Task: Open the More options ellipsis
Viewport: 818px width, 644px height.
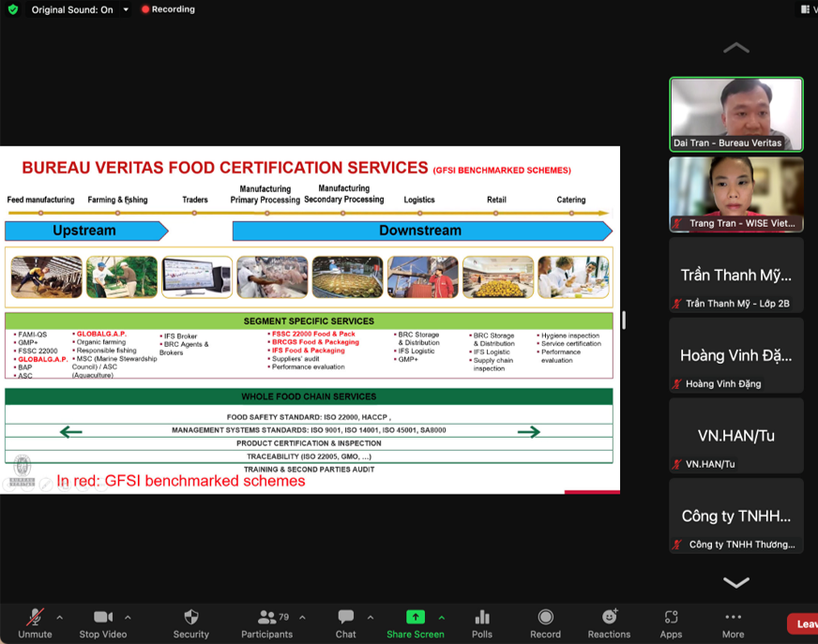Action: (732, 617)
